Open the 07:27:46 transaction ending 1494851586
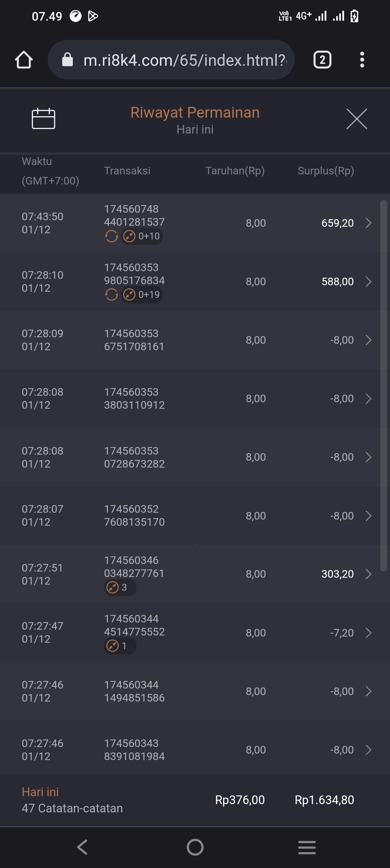Screen dimensions: 390x868 [134, 691]
